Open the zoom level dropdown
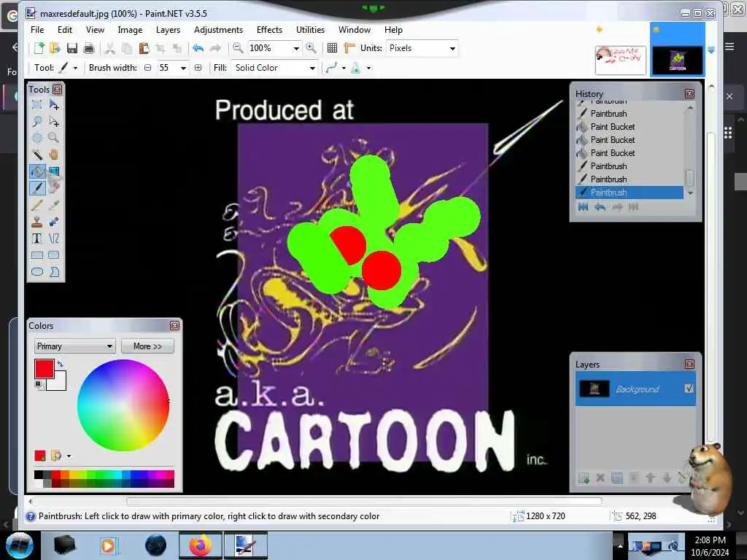The image size is (747, 560). 296,48
